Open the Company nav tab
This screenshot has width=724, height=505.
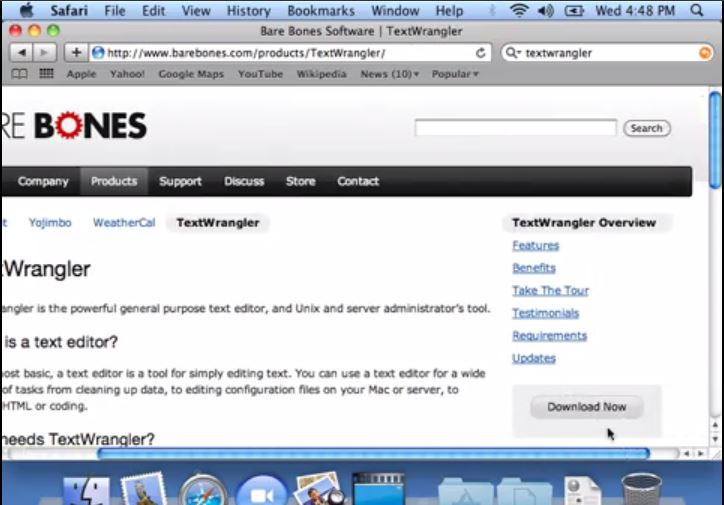click(x=43, y=181)
